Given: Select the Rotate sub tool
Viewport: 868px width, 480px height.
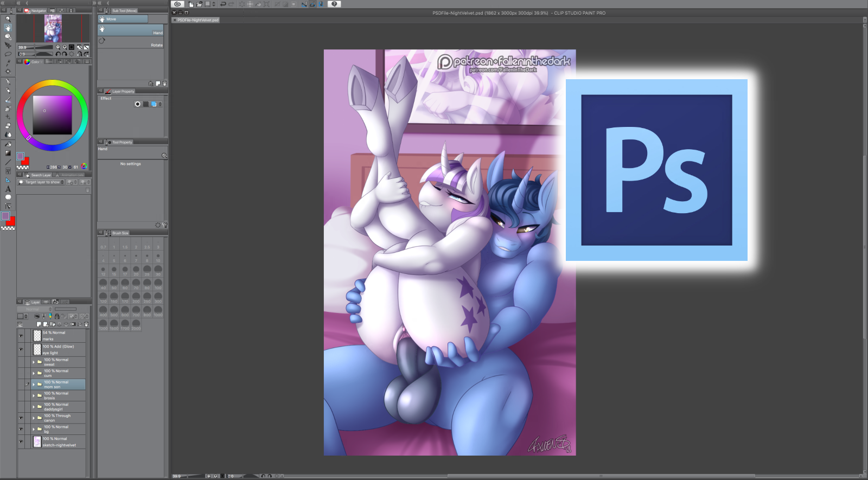Looking at the screenshot, I should [131, 43].
